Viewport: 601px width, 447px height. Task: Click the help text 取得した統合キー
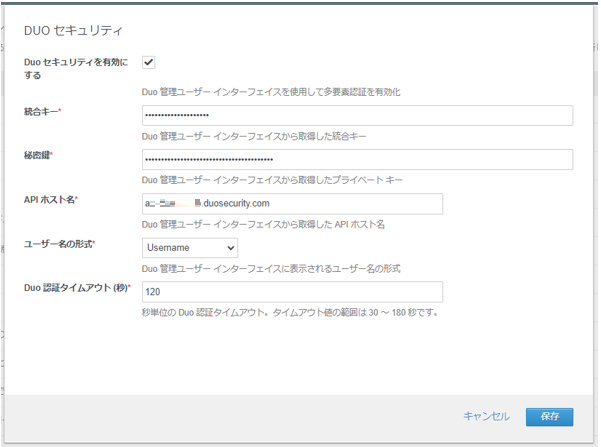(254, 136)
